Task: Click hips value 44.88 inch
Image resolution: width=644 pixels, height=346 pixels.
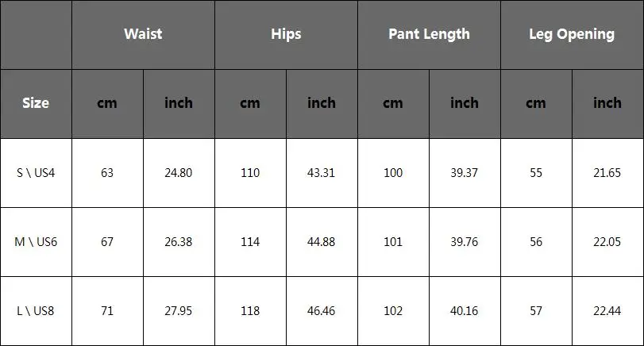Action: 322,242
